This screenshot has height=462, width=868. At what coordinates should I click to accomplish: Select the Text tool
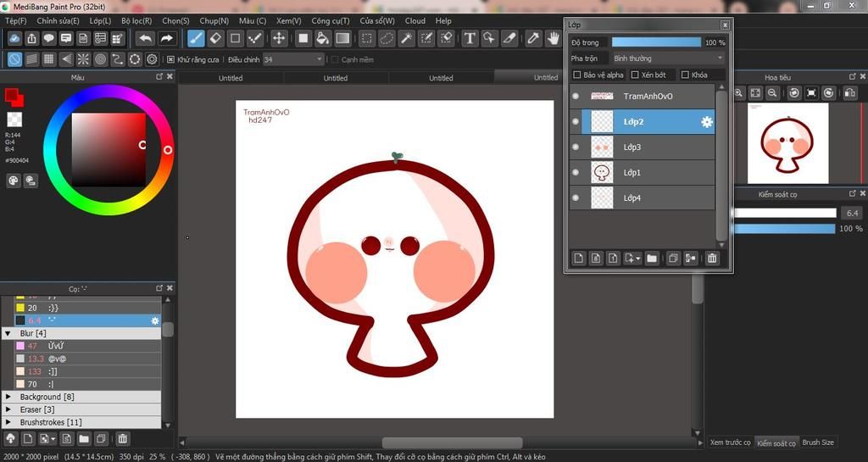click(470, 38)
